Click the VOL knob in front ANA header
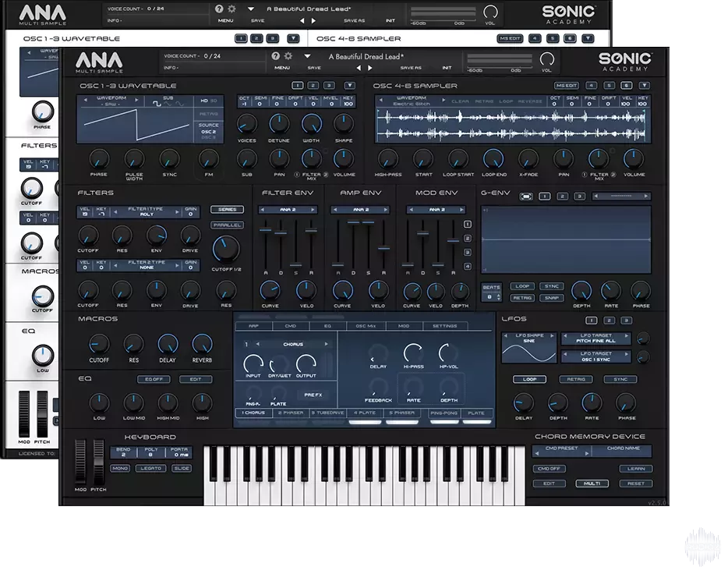728x574 pixels. (x=547, y=59)
